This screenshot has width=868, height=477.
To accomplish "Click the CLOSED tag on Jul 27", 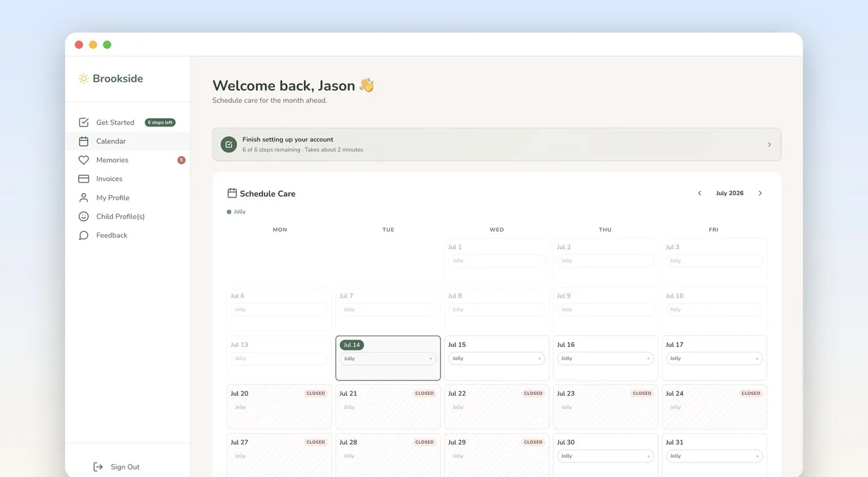I will click(316, 443).
